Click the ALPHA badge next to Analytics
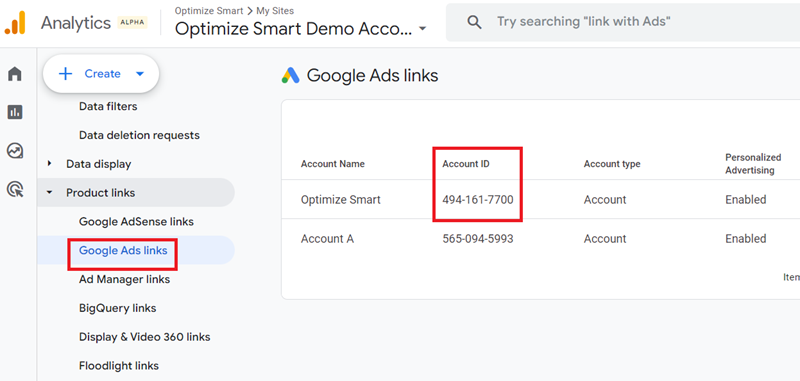The image size is (800, 381). tap(132, 23)
